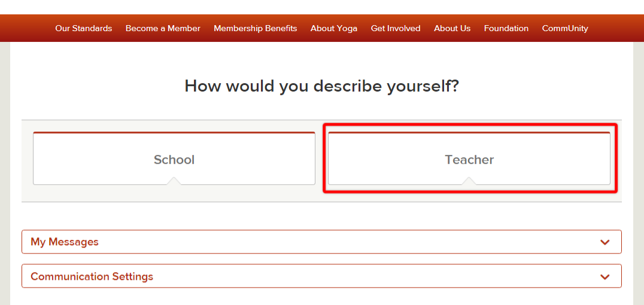Open Membership Benefits in navigation bar

pos(256,28)
